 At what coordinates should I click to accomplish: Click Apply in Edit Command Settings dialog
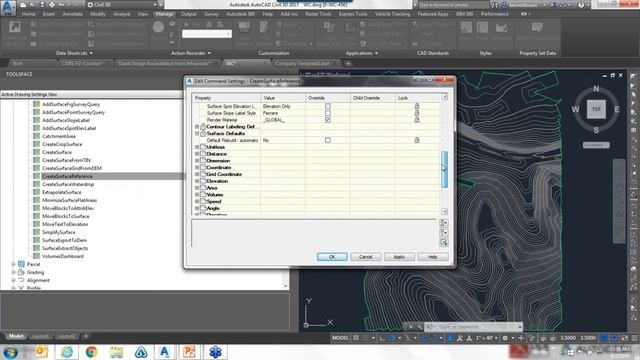tap(399, 257)
